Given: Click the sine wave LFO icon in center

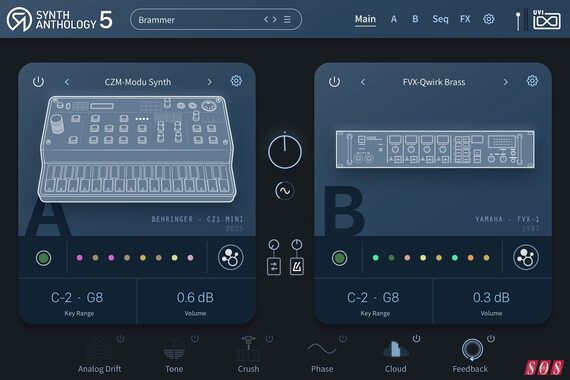Looking at the screenshot, I should click(284, 191).
